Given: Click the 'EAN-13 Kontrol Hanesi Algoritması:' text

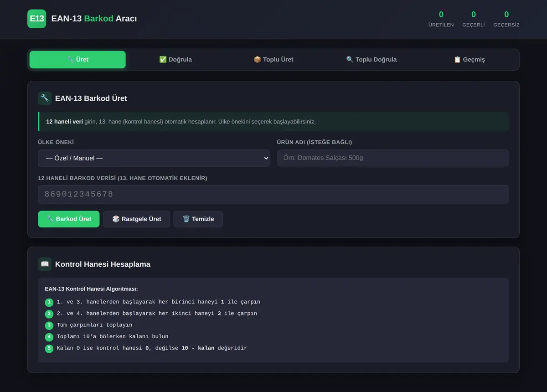Looking at the screenshot, I should pyautogui.click(x=91, y=289).
